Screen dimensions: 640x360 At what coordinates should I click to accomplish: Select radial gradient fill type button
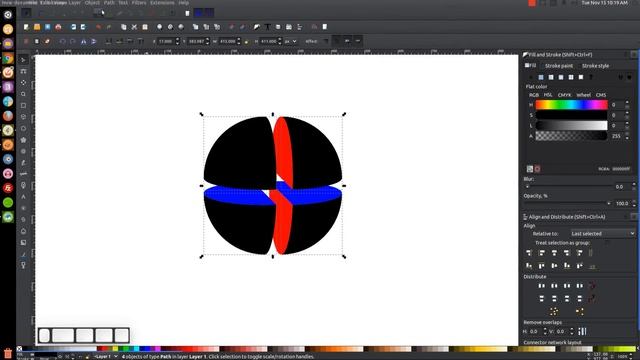(x=561, y=77)
